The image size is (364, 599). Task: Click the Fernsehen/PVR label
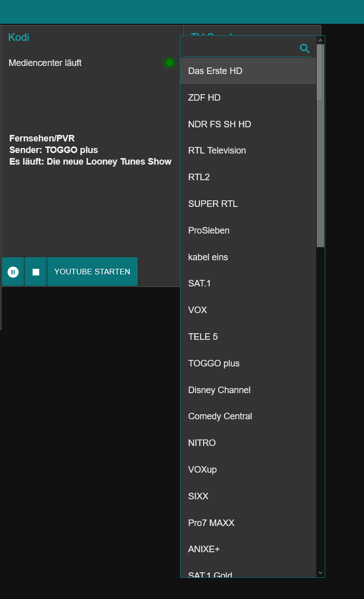tap(42, 138)
